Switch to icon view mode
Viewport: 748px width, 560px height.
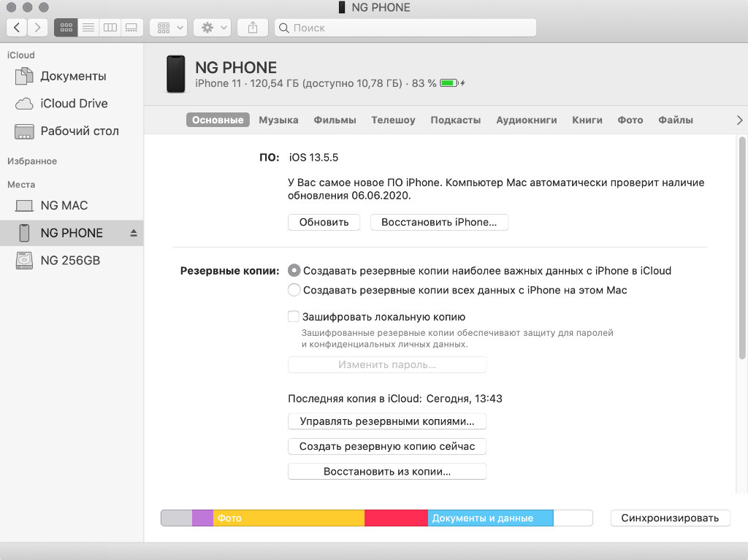pos(66,28)
